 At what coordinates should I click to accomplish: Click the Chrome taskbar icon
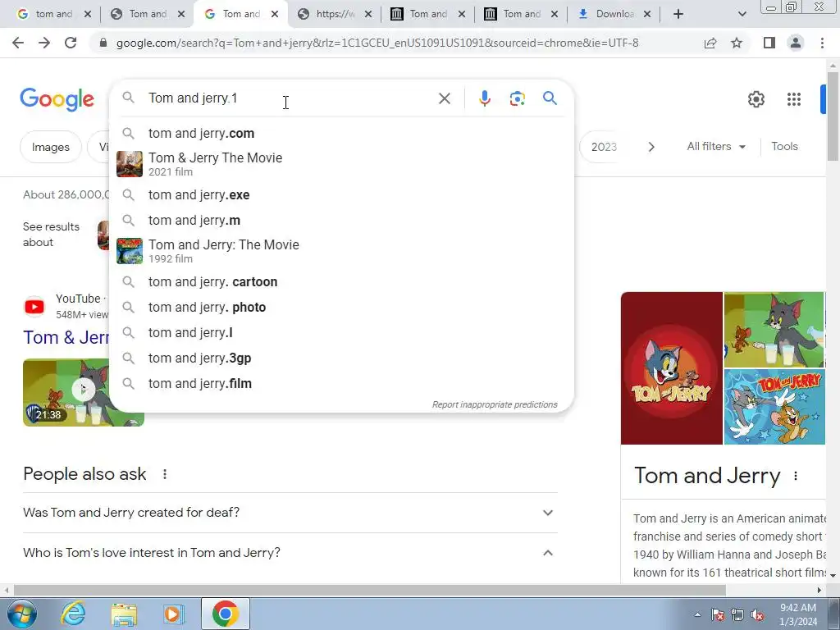tap(225, 614)
